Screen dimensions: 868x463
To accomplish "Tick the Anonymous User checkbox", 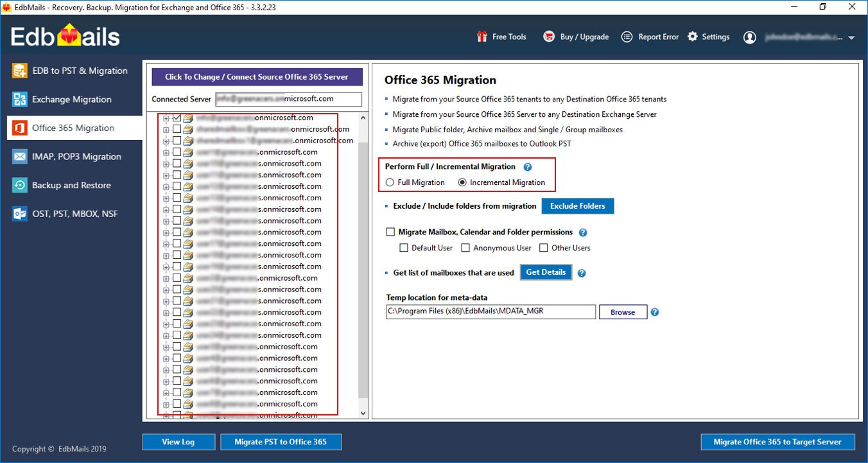I will click(x=465, y=248).
